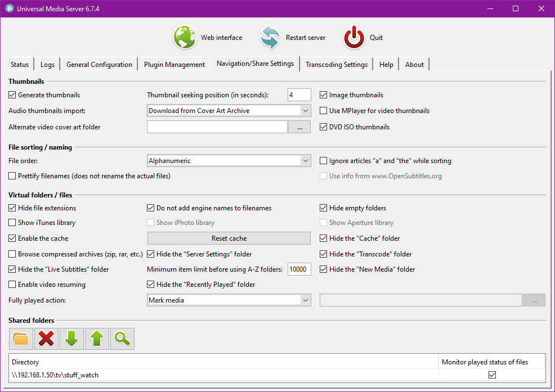The width and height of the screenshot is (555, 392).
Task: Add a shared folder with folder icon
Action: click(x=21, y=339)
